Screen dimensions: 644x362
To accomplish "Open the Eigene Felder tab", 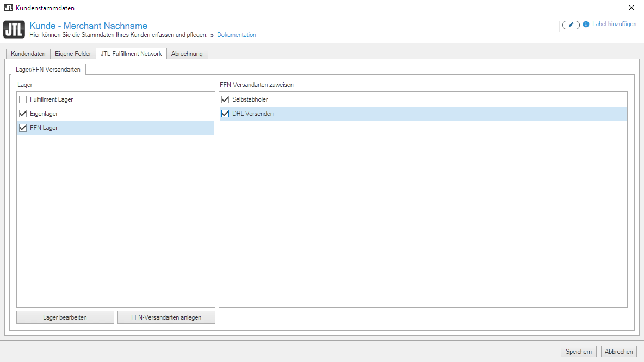I will pyautogui.click(x=73, y=54).
